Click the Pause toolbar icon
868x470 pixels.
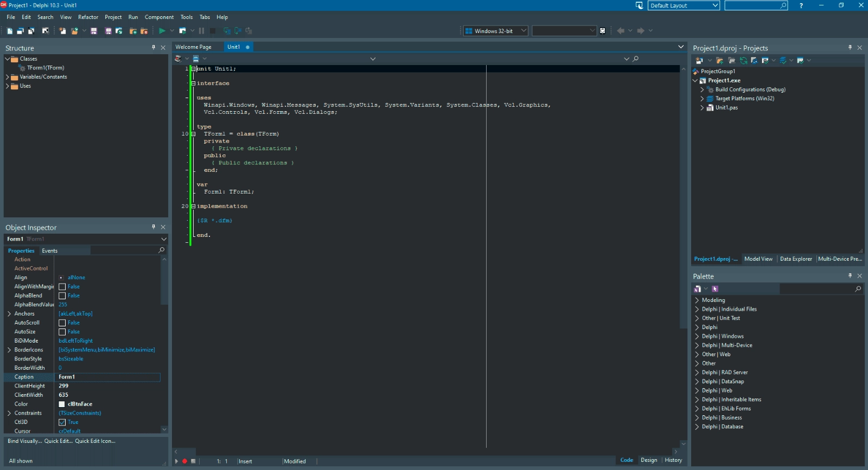(x=201, y=31)
